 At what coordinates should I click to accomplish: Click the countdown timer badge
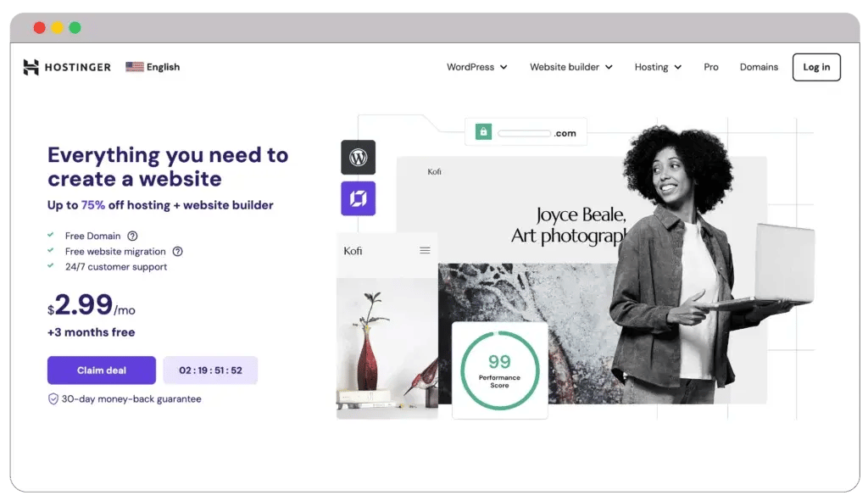coord(210,370)
